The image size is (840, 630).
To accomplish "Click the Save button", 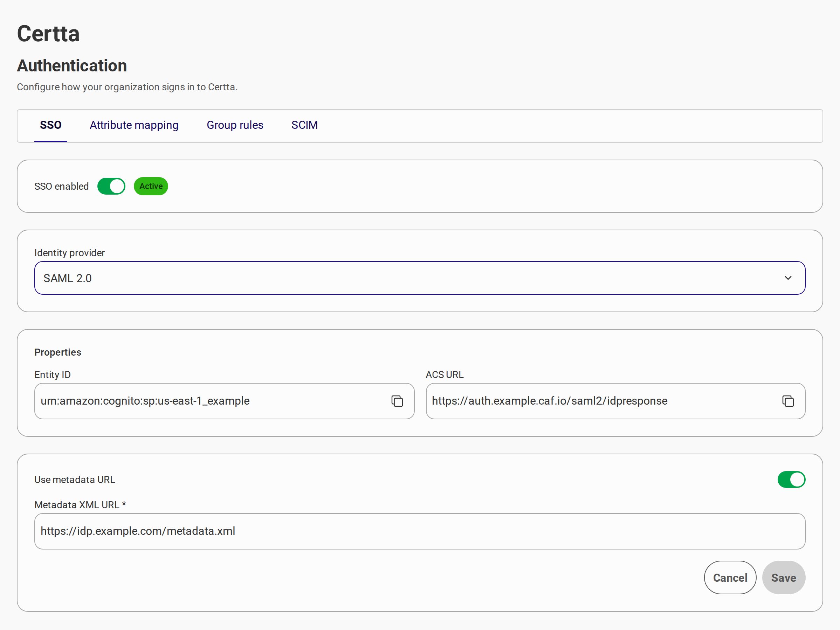I will pyautogui.click(x=783, y=577).
